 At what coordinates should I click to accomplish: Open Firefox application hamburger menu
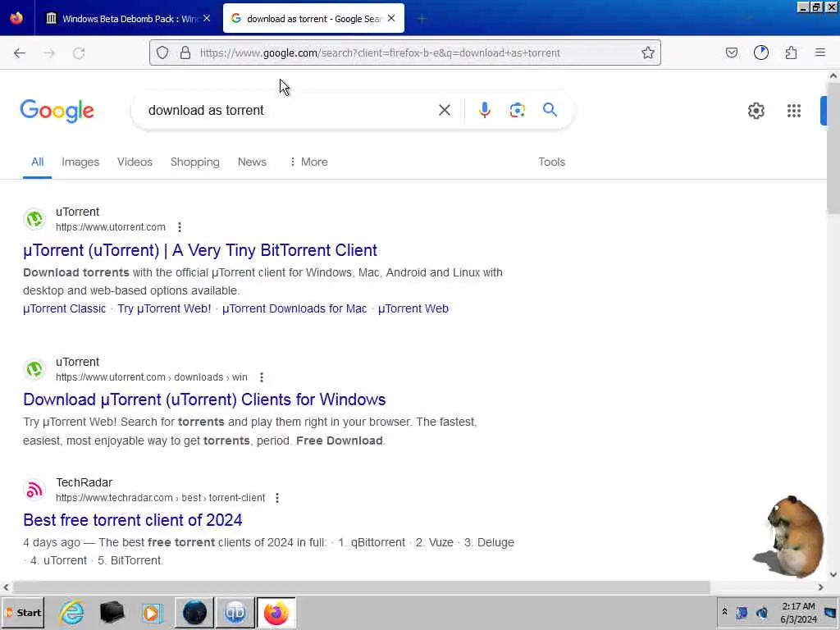coord(820,52)
